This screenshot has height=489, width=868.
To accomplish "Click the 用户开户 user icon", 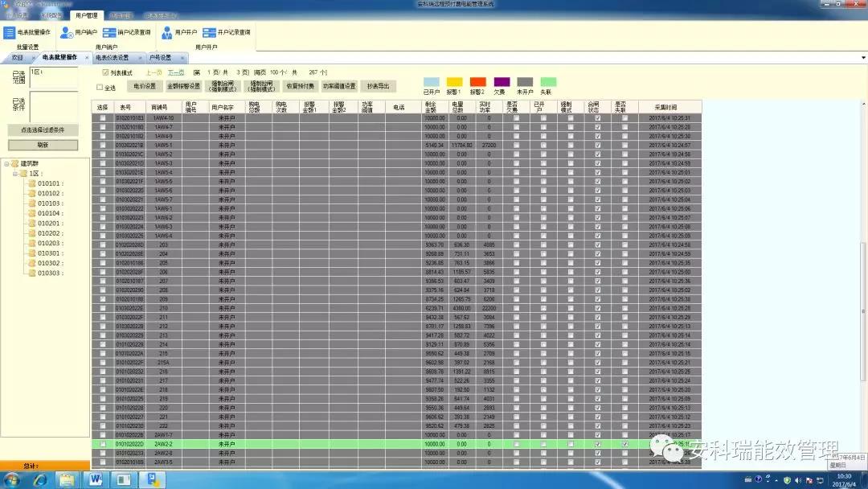I will [166, 33].
